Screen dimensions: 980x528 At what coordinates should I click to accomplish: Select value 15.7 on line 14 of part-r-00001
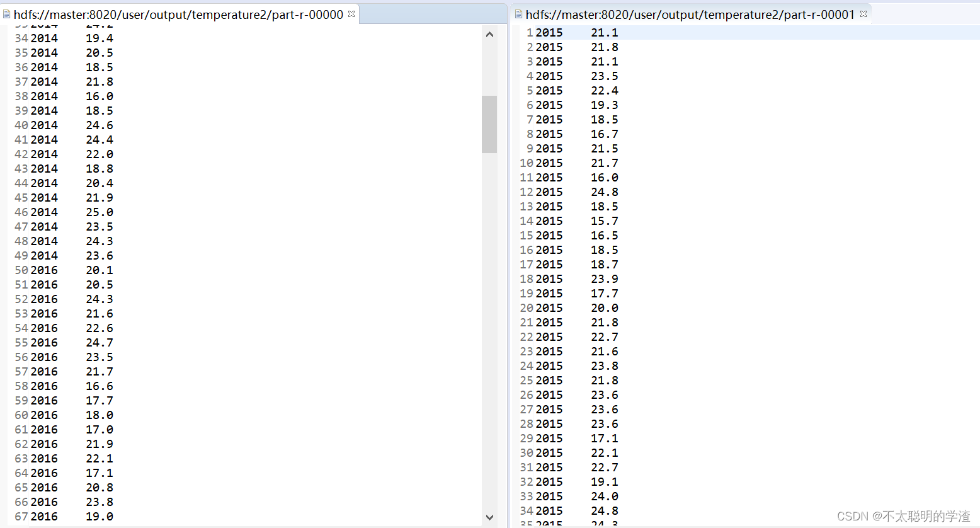(x=605, y=221)
